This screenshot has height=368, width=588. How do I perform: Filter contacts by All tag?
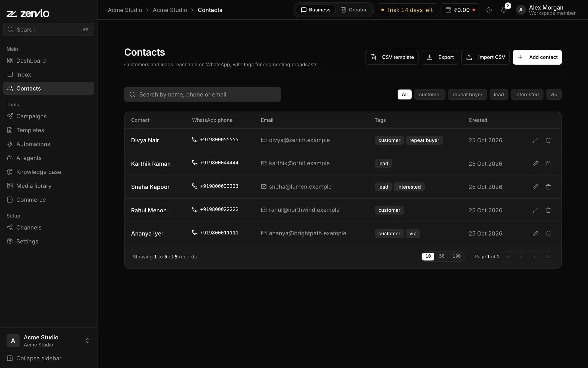click(x=405, y=95)
